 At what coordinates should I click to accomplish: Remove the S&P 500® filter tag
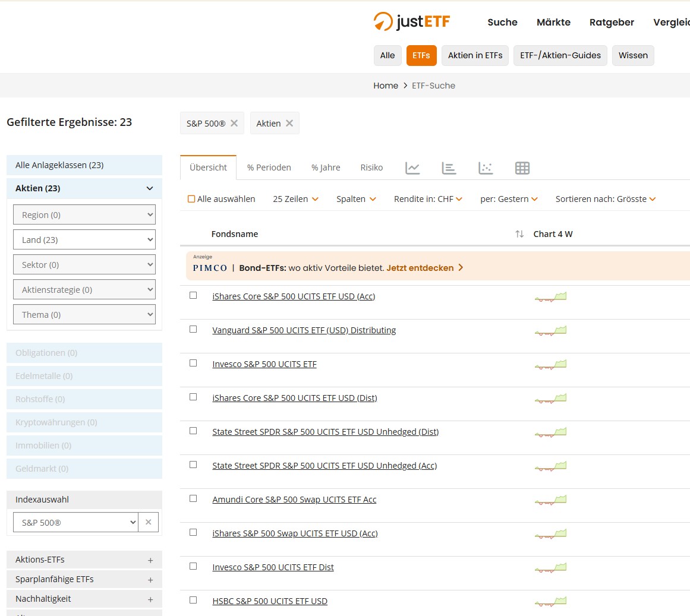pyautogui.click(x=234, y=123)
